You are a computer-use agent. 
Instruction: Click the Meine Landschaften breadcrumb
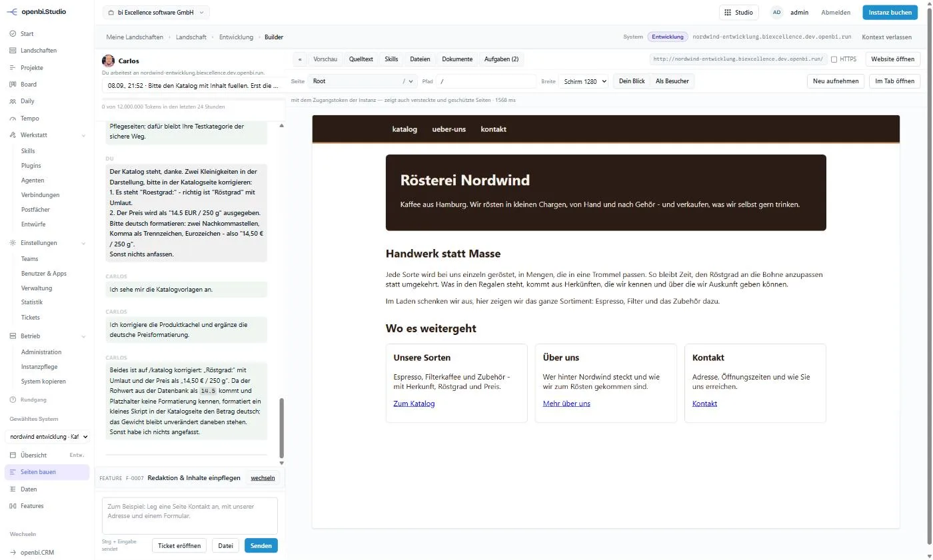(135, 37)
